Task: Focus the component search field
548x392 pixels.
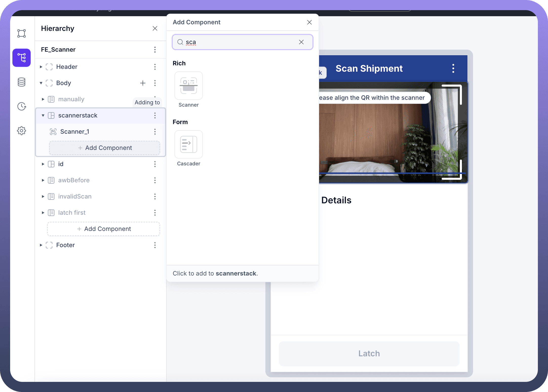Action: coord(241,42)
